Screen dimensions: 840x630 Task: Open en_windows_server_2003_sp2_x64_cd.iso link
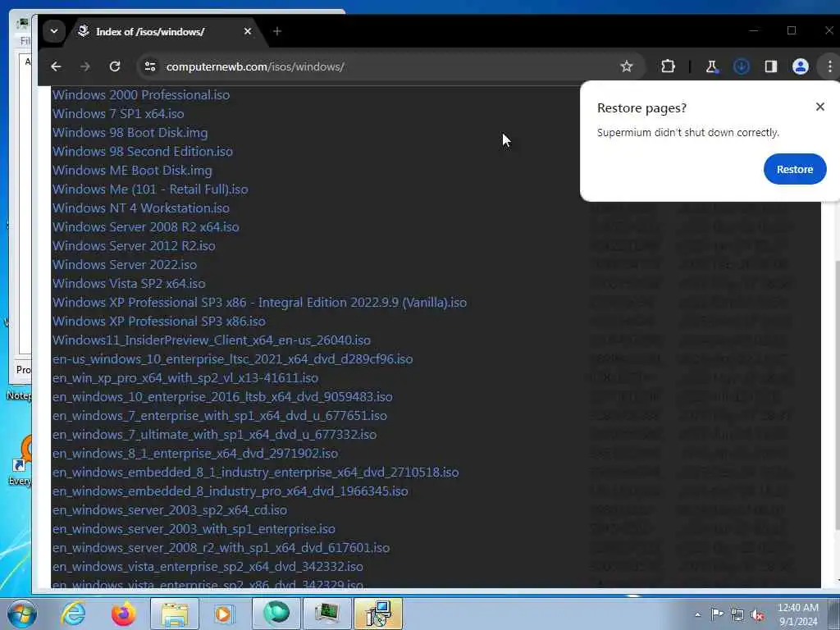[x=170, y=510]
